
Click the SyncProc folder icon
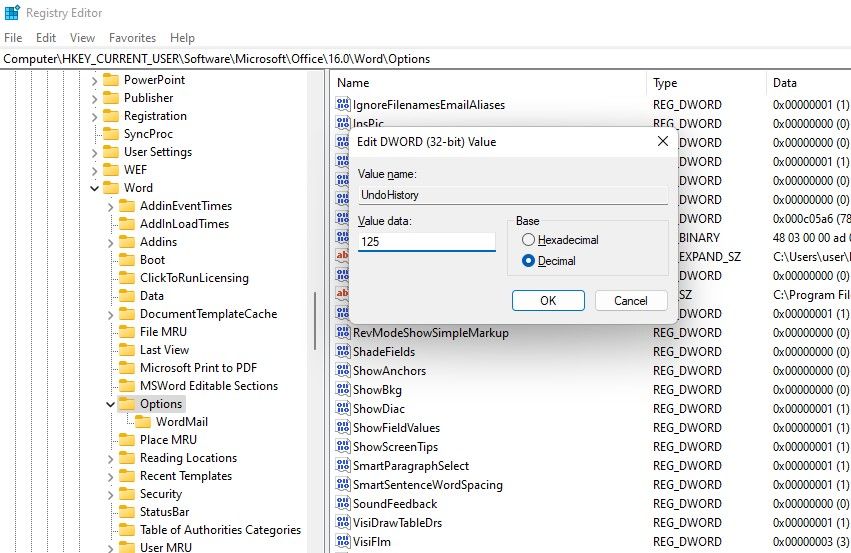(x=111, y=134)
